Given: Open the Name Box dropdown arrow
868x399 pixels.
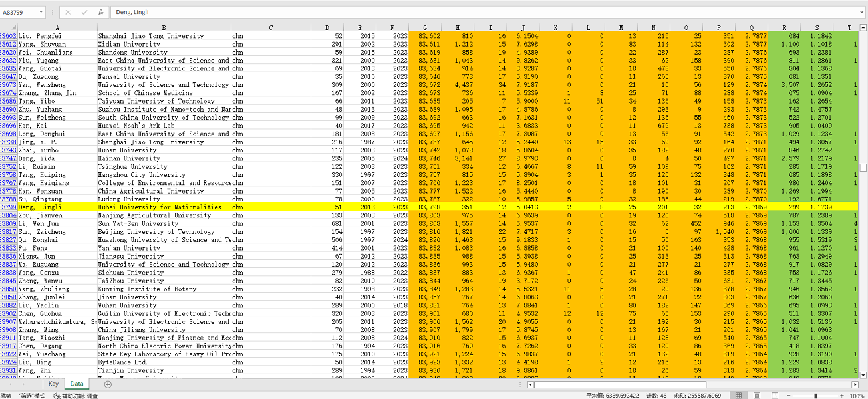Looking at the screenshot, I should click(x=41, y=12).
